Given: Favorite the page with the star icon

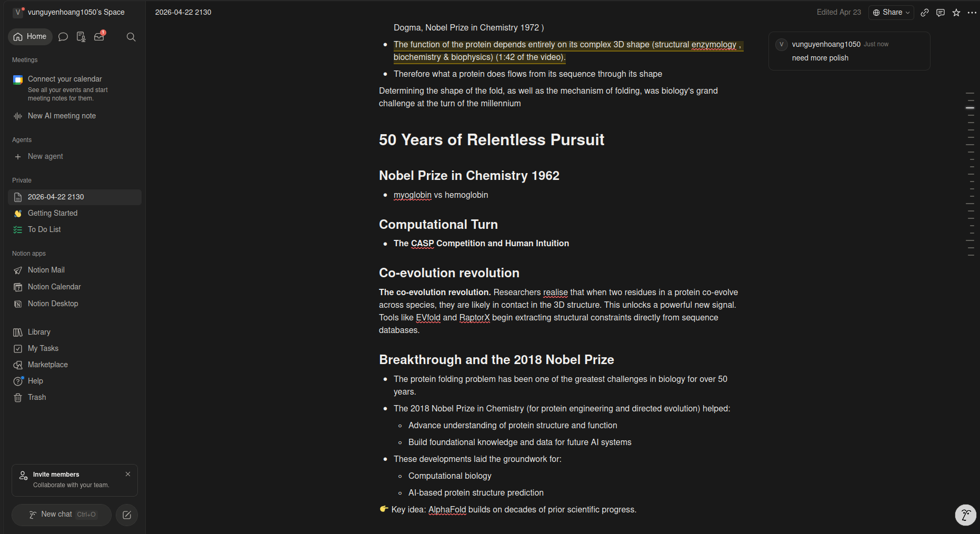Looking at the screenshot, I should (x=956, y=12).
